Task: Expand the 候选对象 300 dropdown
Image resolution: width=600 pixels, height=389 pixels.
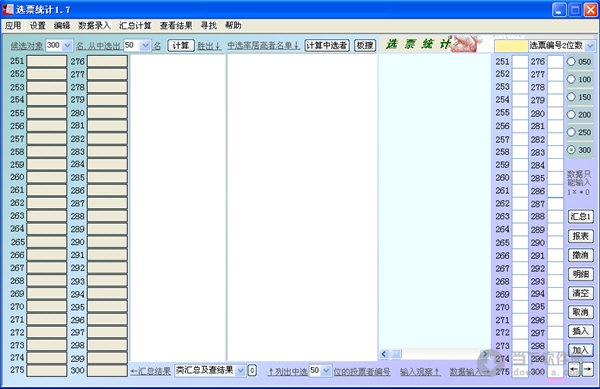Action: click(x=67, y=46)
